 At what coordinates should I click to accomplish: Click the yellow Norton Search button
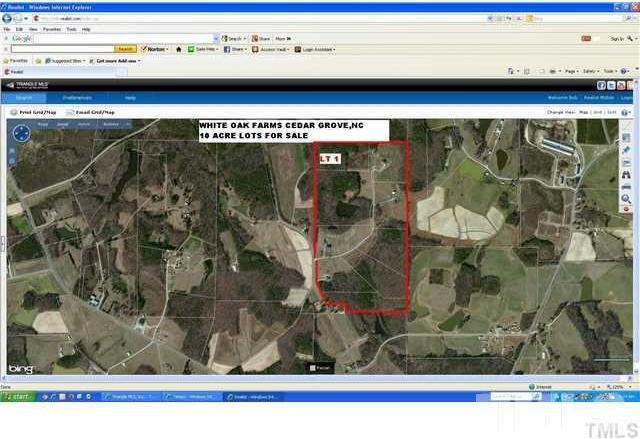[x=125, y=49]
